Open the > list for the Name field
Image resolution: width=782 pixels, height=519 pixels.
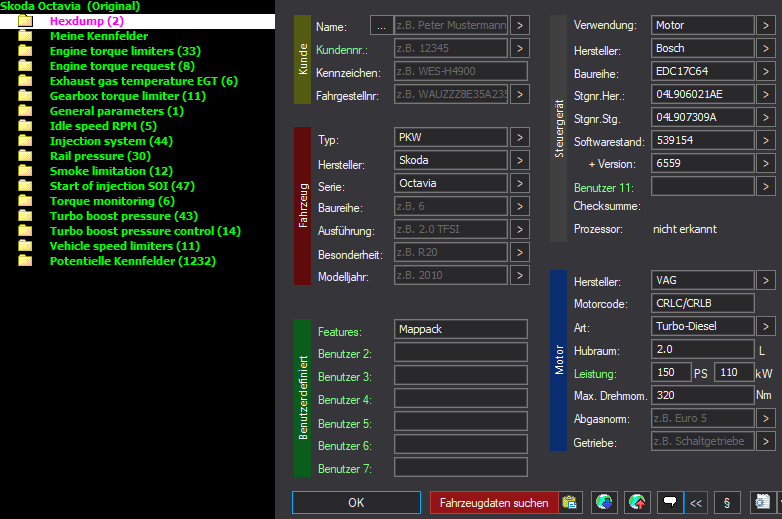(520, 25)
